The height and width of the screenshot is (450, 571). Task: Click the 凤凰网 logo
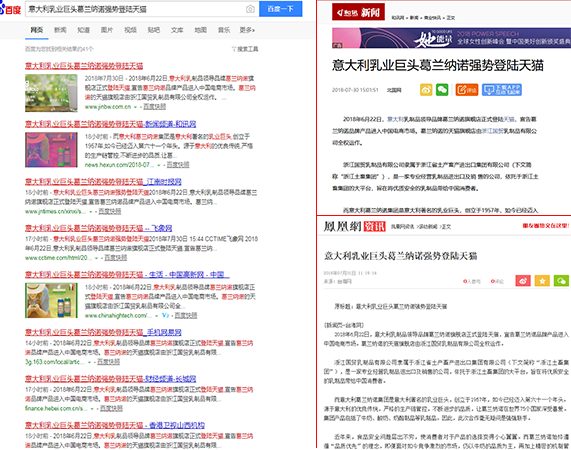click(343, 226)
